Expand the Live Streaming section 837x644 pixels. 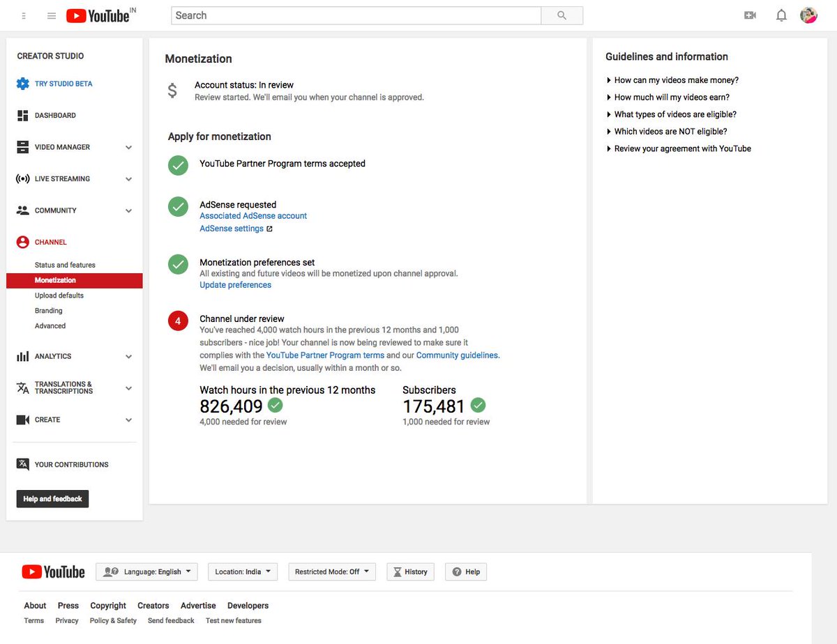click(128, 179)
